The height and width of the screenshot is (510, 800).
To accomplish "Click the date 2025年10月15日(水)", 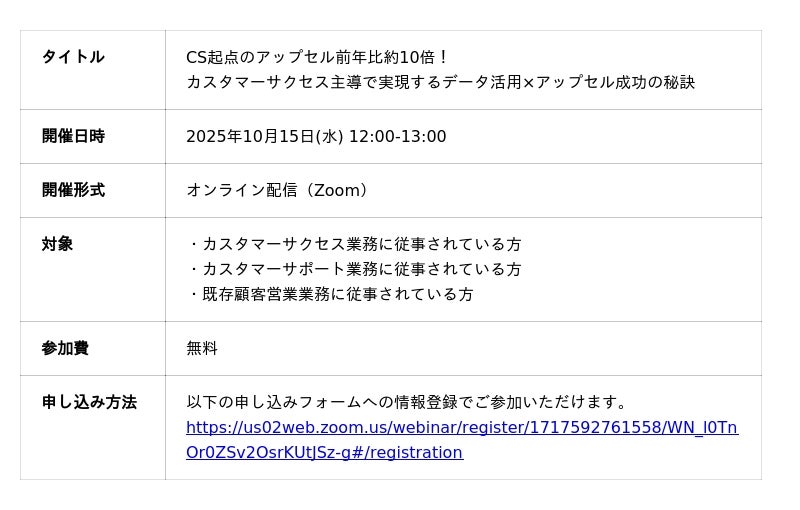I will tap(264, 136).
